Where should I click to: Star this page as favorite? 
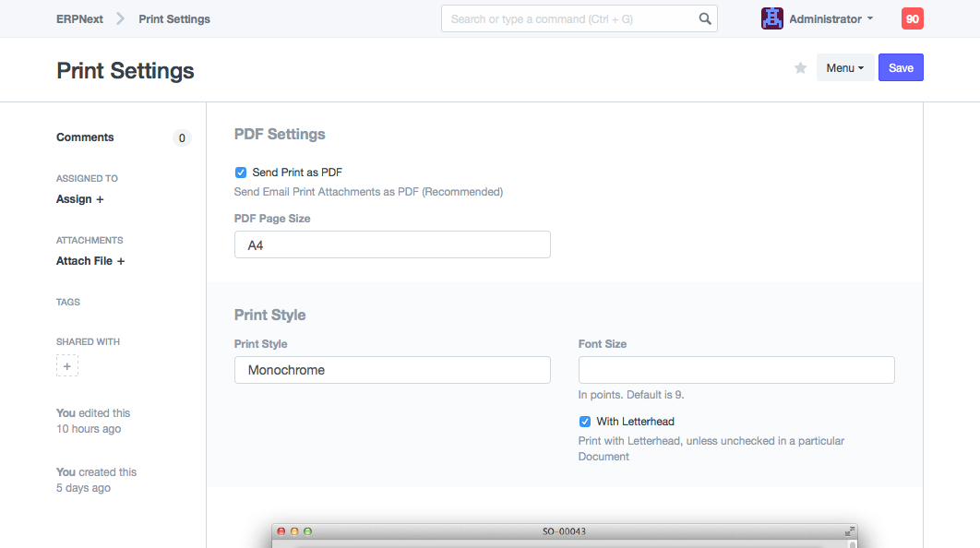point(800,68)
